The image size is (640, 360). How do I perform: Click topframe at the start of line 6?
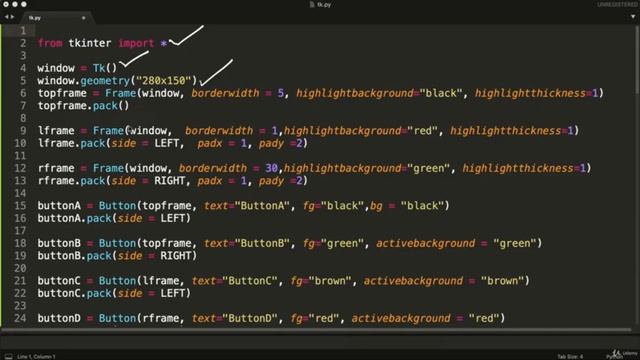[62, 93]
